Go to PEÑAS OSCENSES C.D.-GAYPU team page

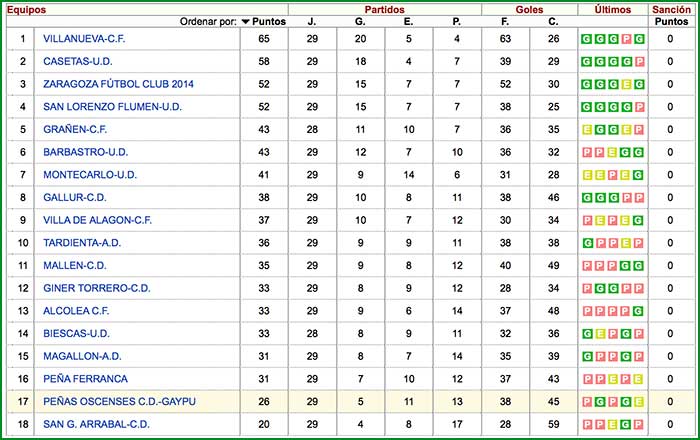[x=116, y=401]
